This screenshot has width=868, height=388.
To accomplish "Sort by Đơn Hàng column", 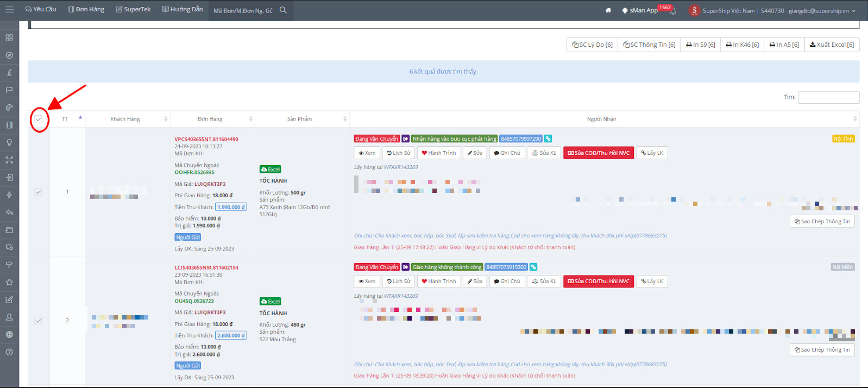I will [212, 119].
